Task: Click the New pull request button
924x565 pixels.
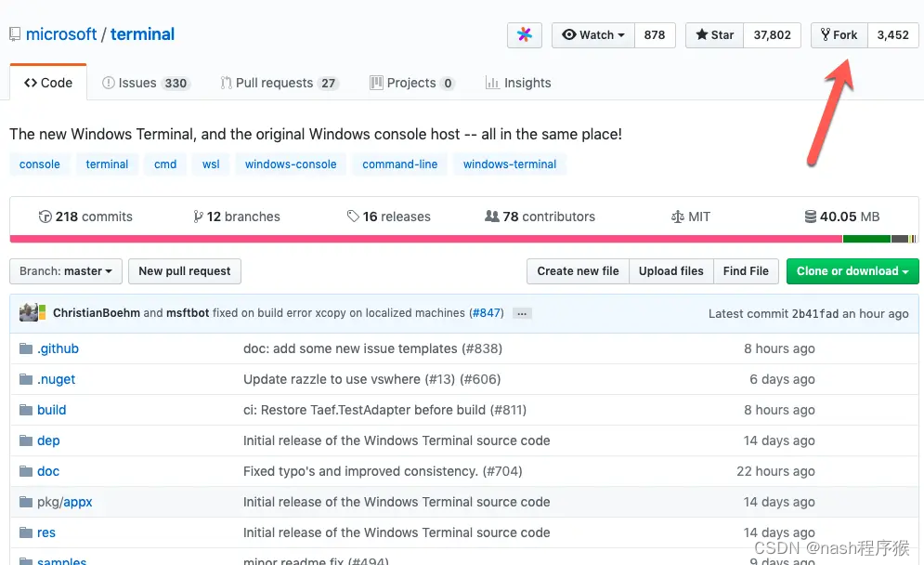Action: (x=185, y=270)
